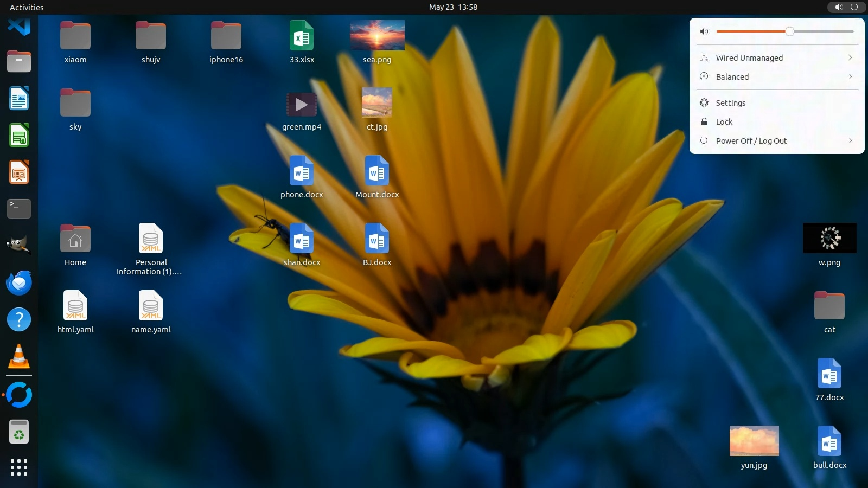The width and height of the screenshot is (868, 488).
Task: Launch VLC media player from the dock
Action: 19,357
